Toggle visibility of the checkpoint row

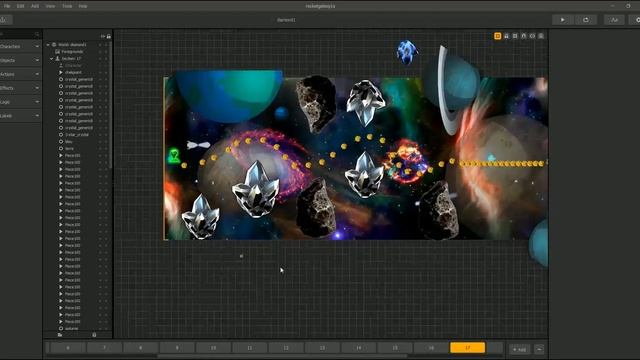point(100,72)
